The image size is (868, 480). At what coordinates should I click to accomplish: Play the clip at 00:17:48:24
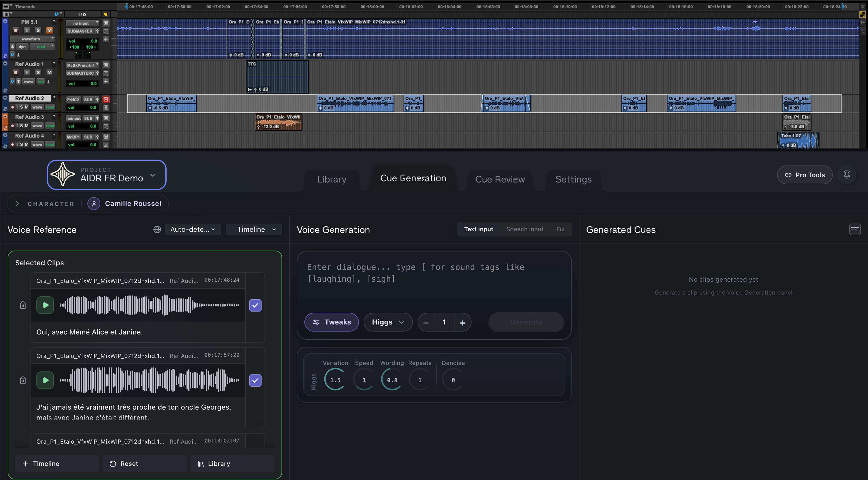tap(45, 305)
